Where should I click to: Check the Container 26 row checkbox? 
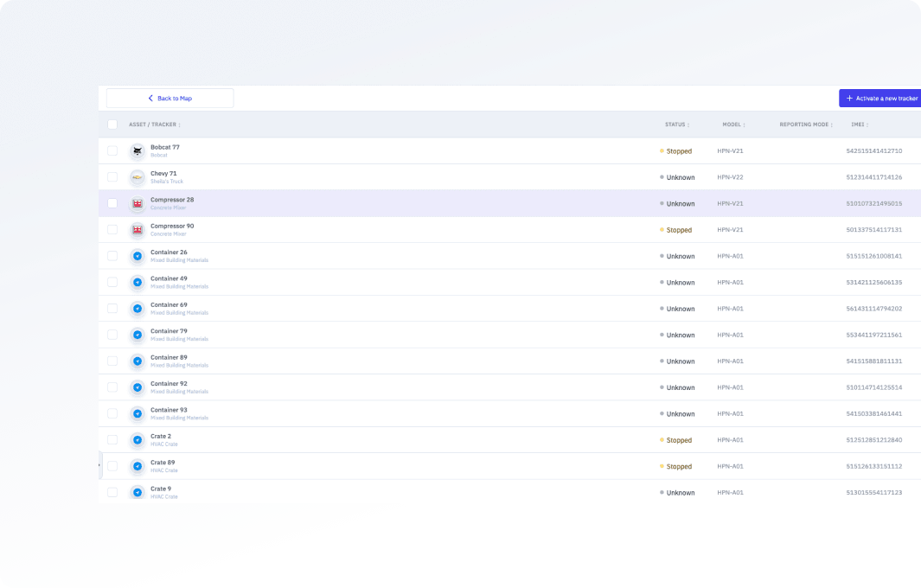point(112,256)
